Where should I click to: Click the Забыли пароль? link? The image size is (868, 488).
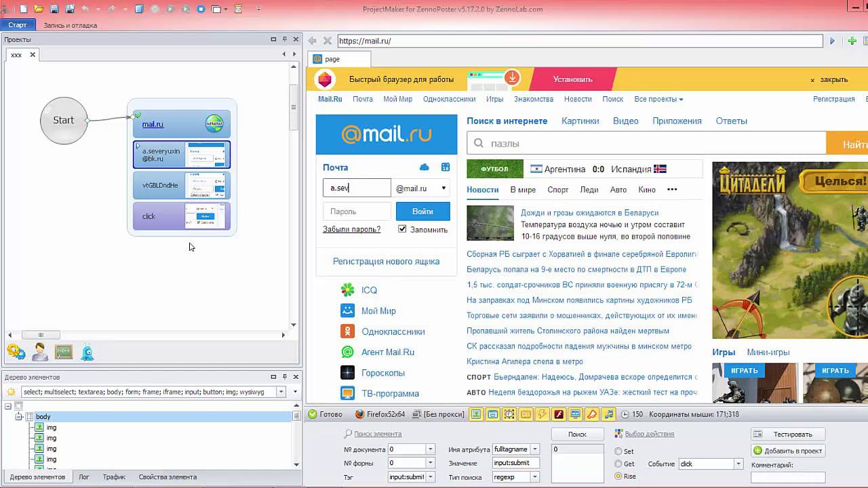point(351,229)
